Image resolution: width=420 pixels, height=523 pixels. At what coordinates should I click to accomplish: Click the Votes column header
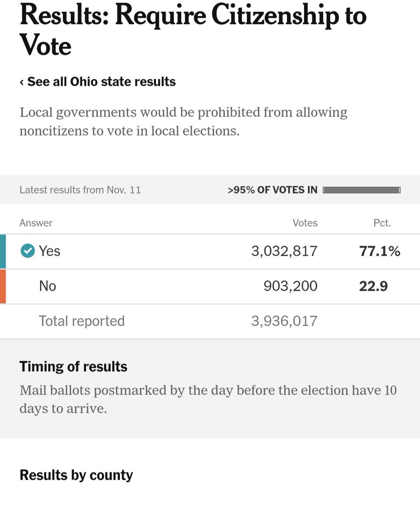(x=305, y=223)
